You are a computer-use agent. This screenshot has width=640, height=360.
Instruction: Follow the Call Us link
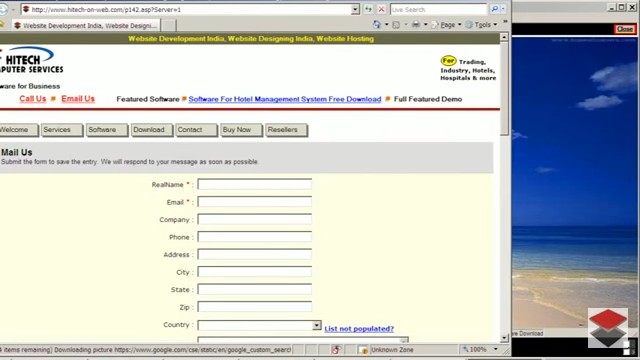pyautogui.click(x=33, y=99)
